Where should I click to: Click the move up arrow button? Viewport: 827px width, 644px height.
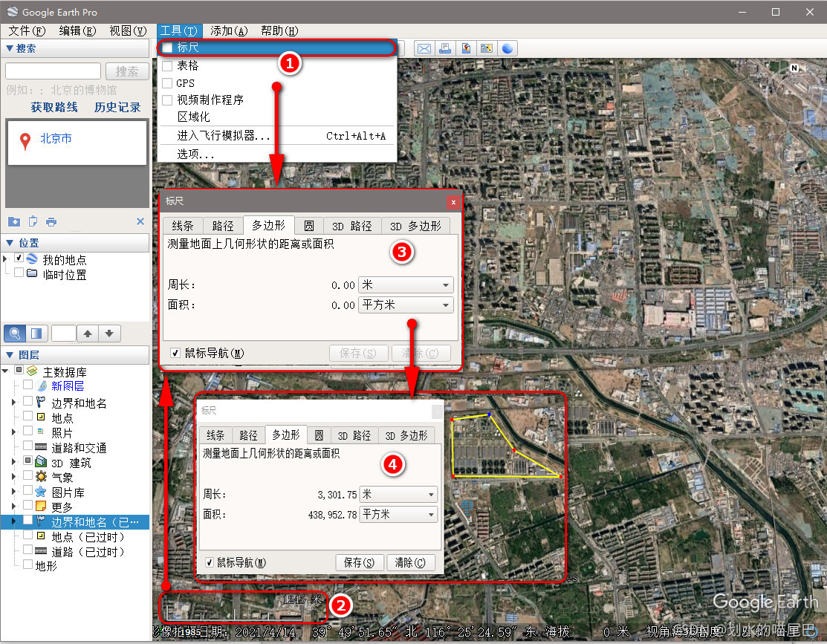point(88,334)
